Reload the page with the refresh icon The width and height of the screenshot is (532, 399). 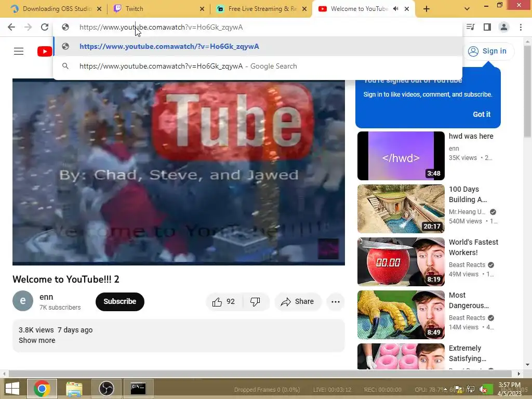(45, 27)
